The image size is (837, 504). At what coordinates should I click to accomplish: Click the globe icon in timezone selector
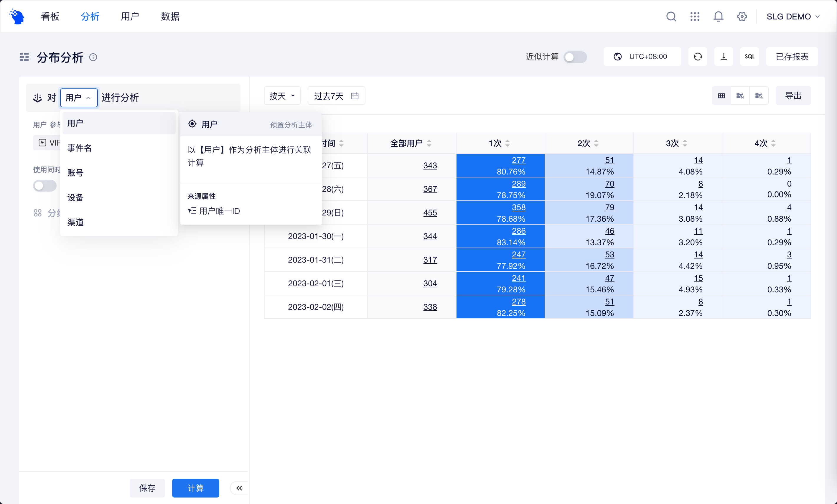pyautogui.click(x=618, y=56)
